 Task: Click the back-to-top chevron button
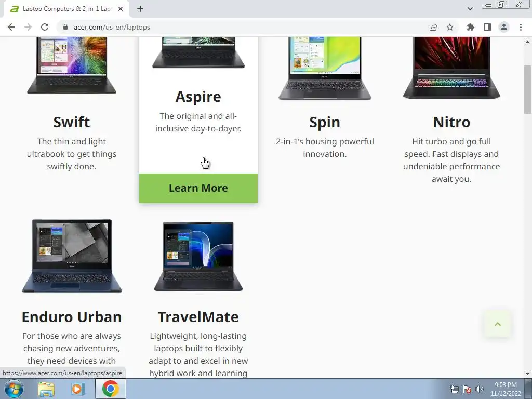pos(498,324)
